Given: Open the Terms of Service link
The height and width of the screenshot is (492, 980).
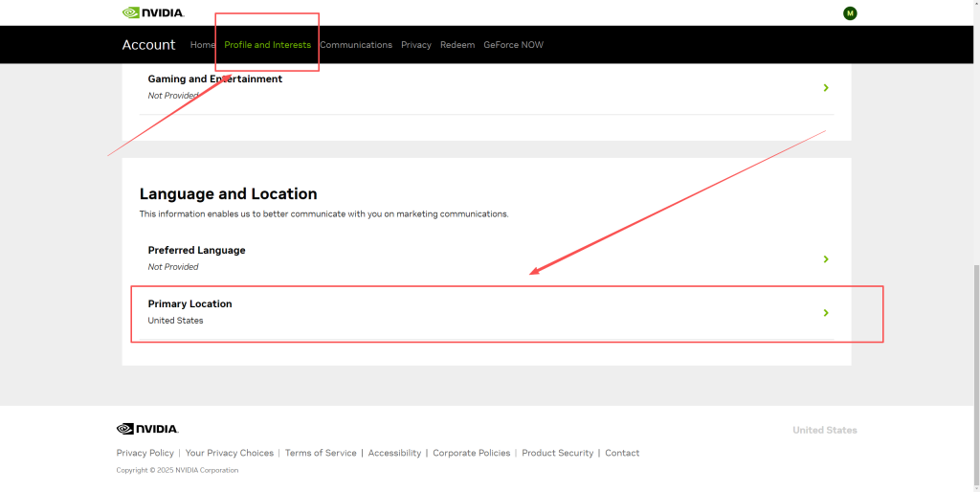Looking at the screenshot, I should pyautogui.click(x=321, y=453).
